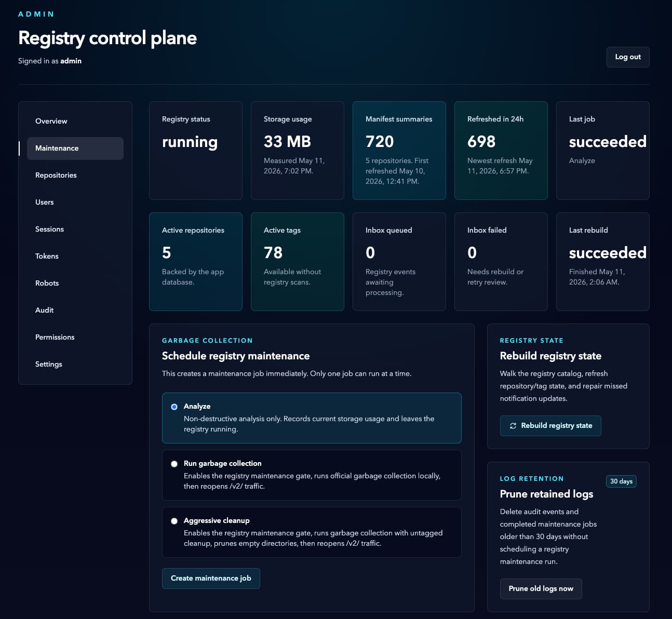Open Sessions in the sidebar

(75, 229)
